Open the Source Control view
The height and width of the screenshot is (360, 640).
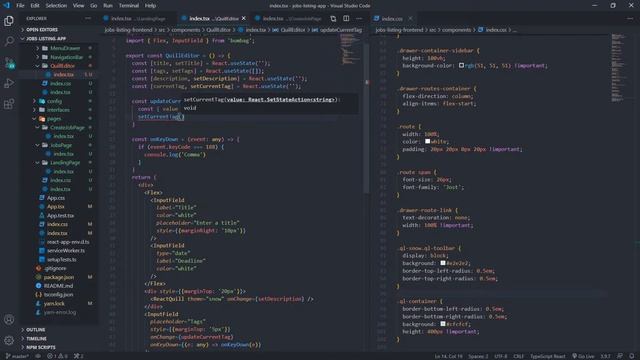[x=9, y=63]
